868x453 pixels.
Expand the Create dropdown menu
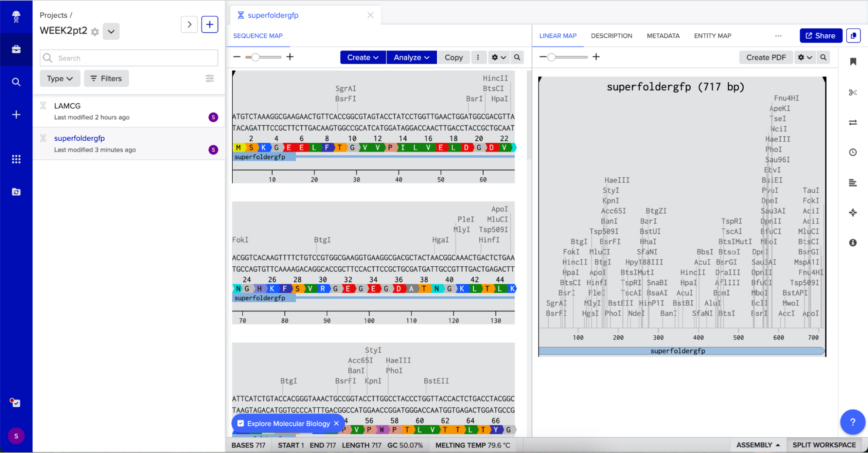click(363, 57)
